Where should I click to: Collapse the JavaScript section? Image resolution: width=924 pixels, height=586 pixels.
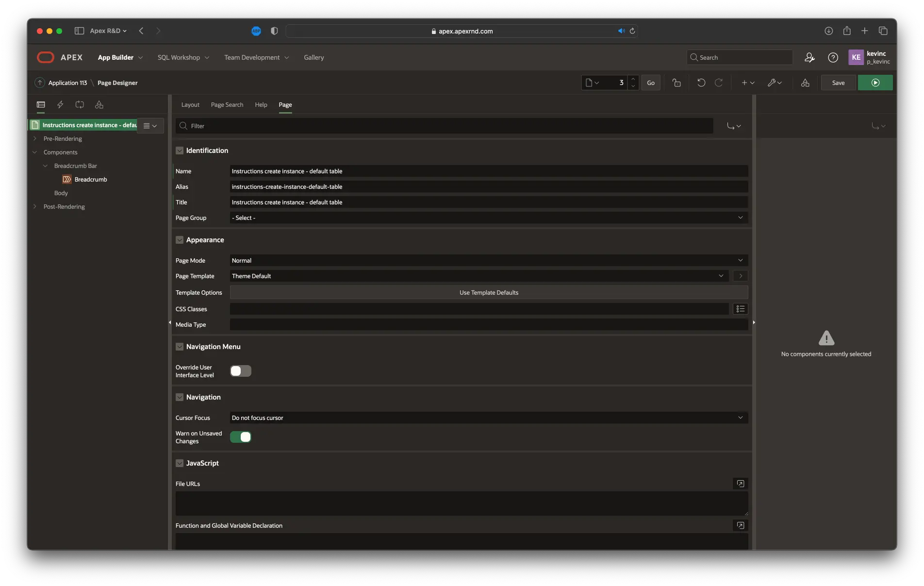click(x=180, y=463)
